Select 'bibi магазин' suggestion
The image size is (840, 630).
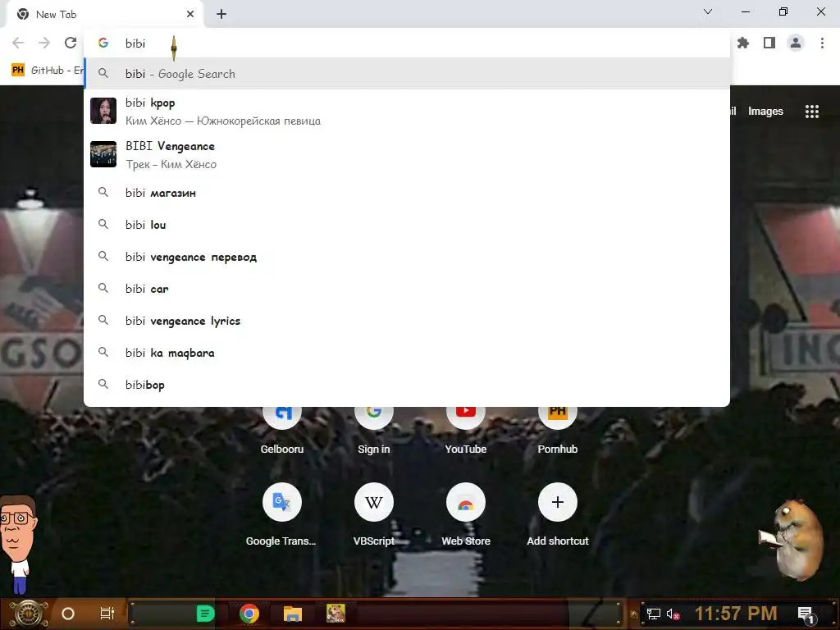pos(407,193)
